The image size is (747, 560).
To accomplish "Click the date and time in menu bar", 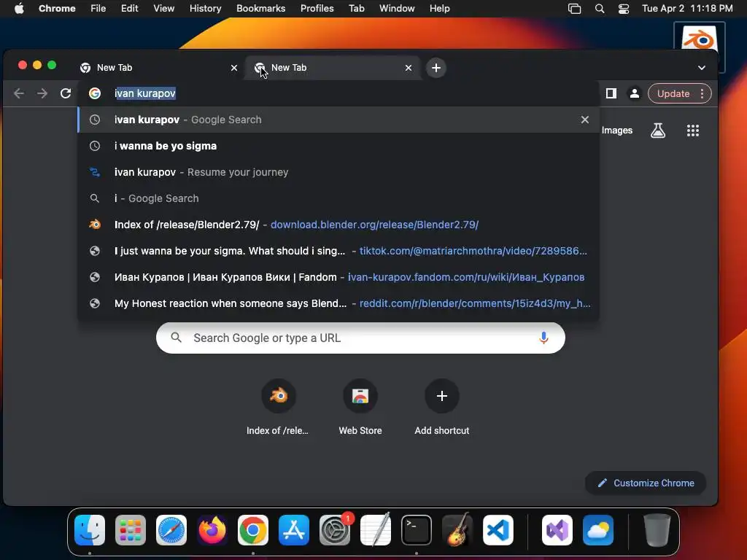I will (687, 9).
